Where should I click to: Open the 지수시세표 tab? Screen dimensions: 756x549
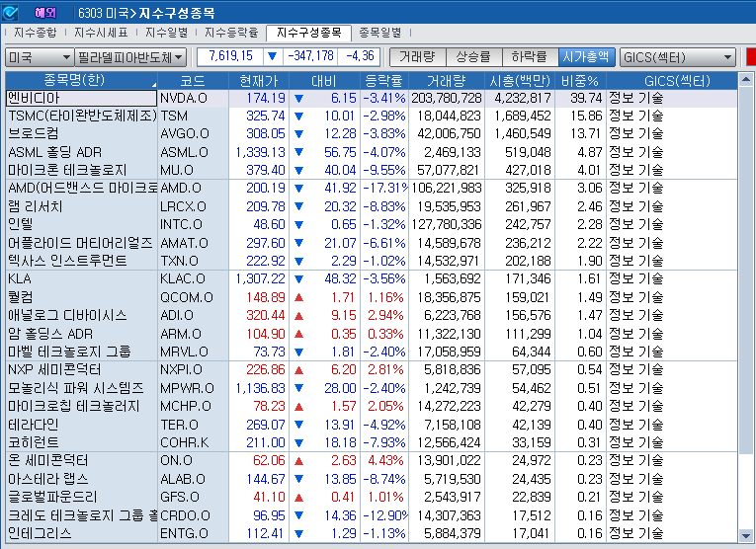point(101,33)
